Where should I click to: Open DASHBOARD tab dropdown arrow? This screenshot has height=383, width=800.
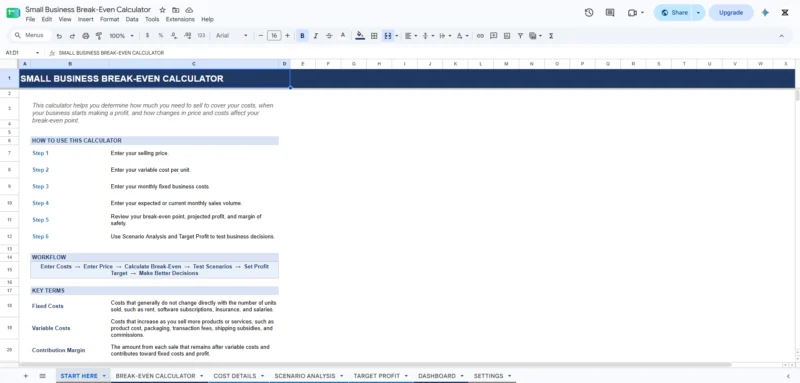pos(461,376)
